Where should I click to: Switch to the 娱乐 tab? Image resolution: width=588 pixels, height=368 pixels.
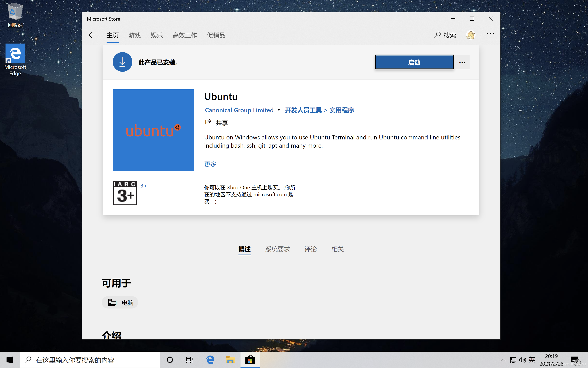(157, 35)
